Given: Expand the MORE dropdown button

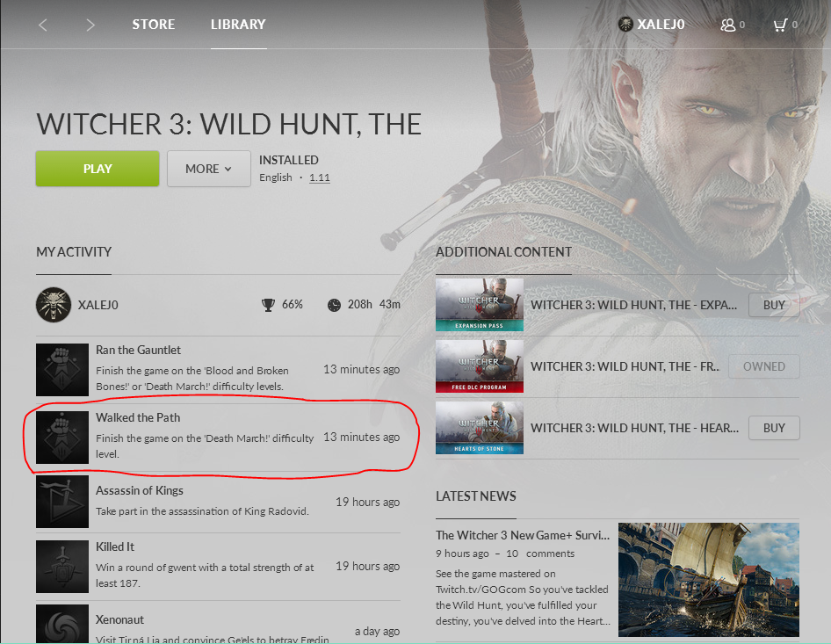Looking at the screenshot, I should (209, 169).
